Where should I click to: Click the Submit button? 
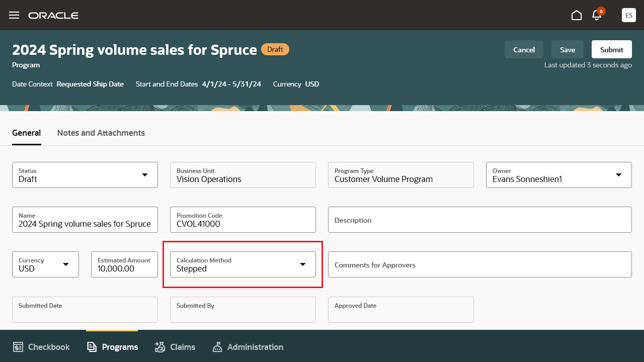pyautogui.click(x=611, y=50)
